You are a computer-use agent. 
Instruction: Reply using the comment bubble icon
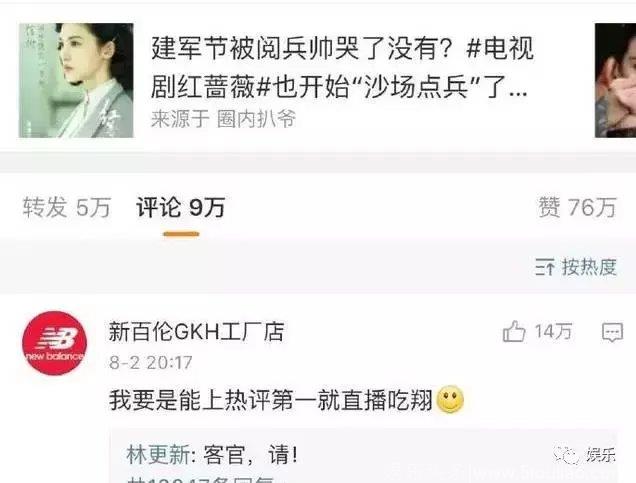click(612, 333)
